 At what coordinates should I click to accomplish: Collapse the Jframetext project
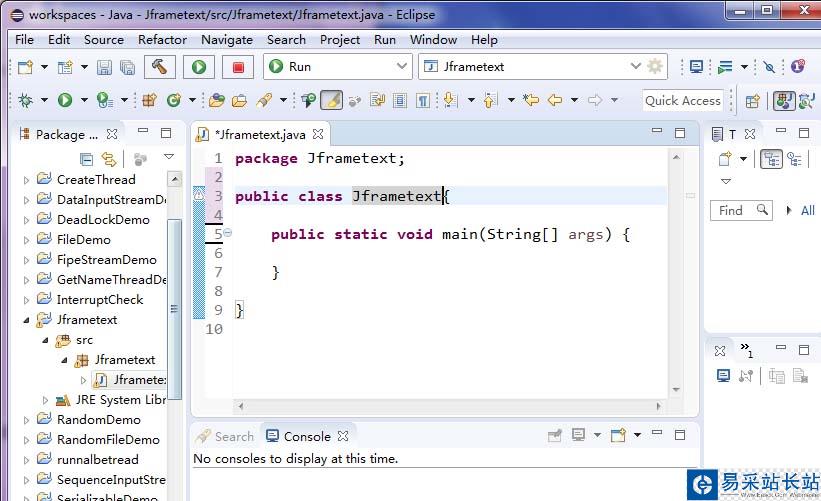[x=26, y=320]
